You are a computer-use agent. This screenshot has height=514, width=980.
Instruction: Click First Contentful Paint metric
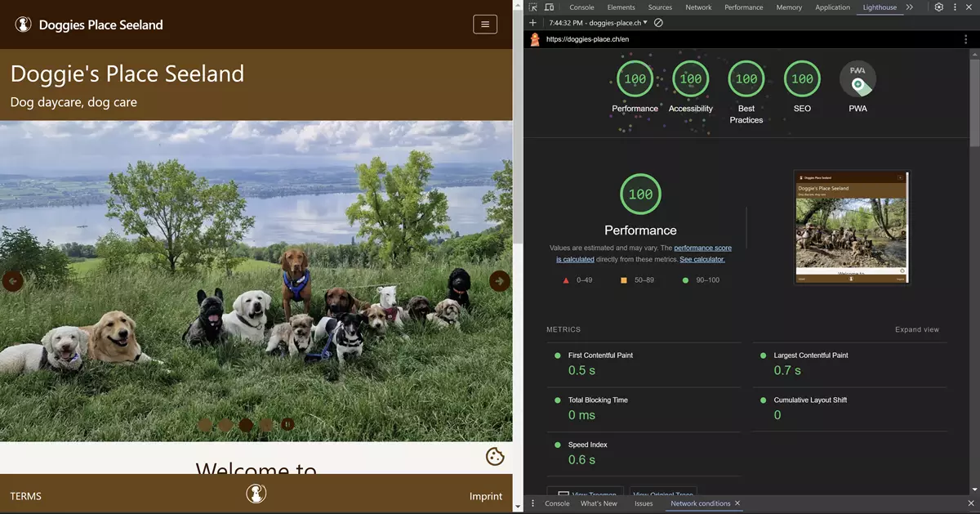click(644, 364)
